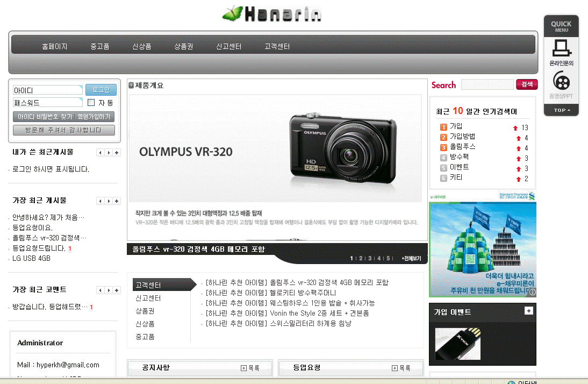Click the ad info icon on banner
This screenshot has height=384, width=588.
pos(532,292)
